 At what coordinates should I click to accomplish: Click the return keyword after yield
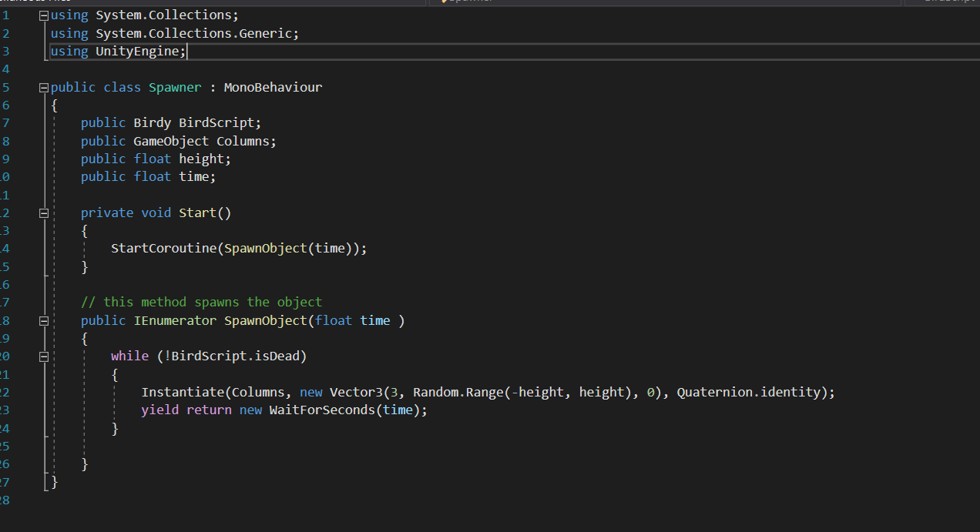coord(209,410)
